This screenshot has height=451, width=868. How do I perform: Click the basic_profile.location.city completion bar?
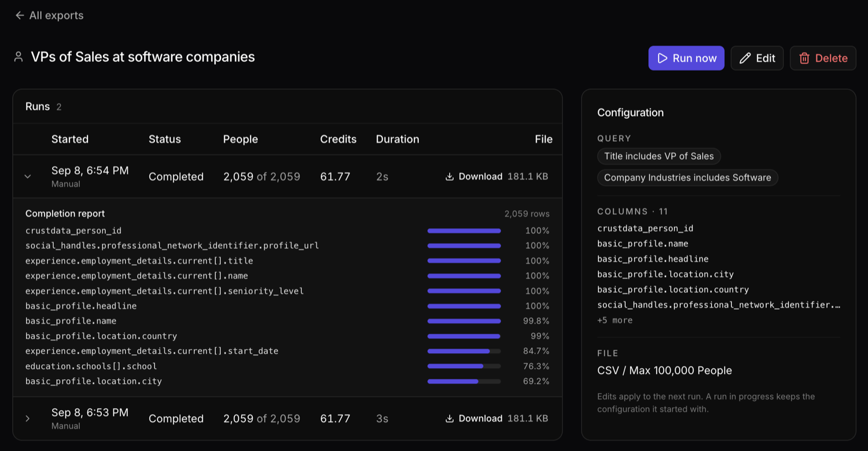464,381
